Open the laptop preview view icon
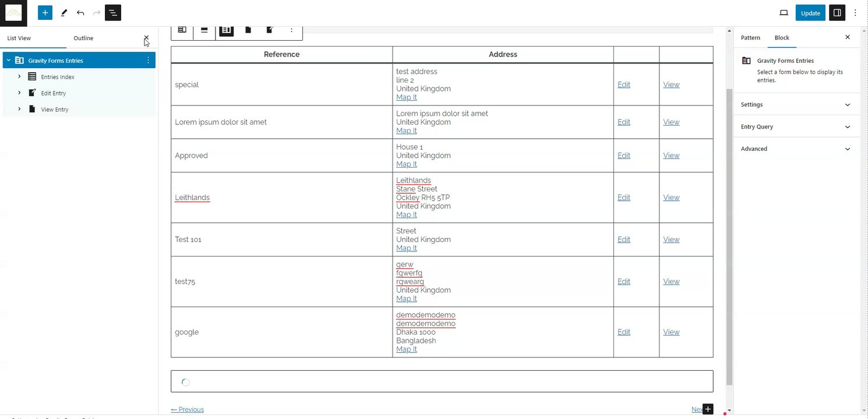The width and height of the screenshot is (868, 419). [784, 13]
